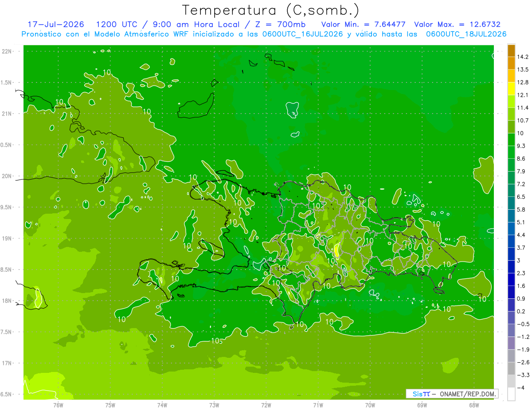Click the '-1.9' colorbar value
This screenshot has width=532, height=411.
pos(524,349)
